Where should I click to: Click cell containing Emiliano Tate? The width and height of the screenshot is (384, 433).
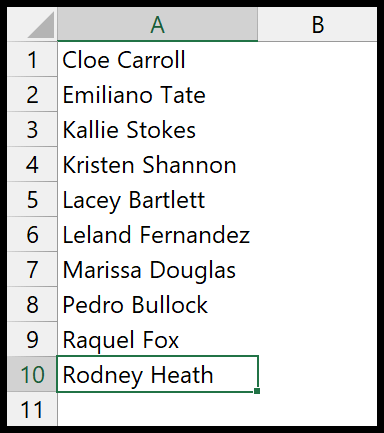pyautogui.click(x=157, y=95)
